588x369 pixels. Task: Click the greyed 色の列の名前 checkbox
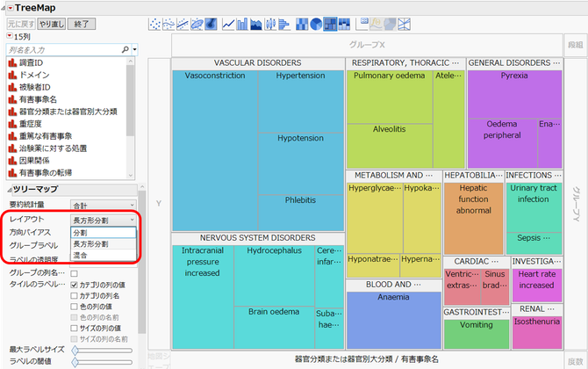point(75,317)
